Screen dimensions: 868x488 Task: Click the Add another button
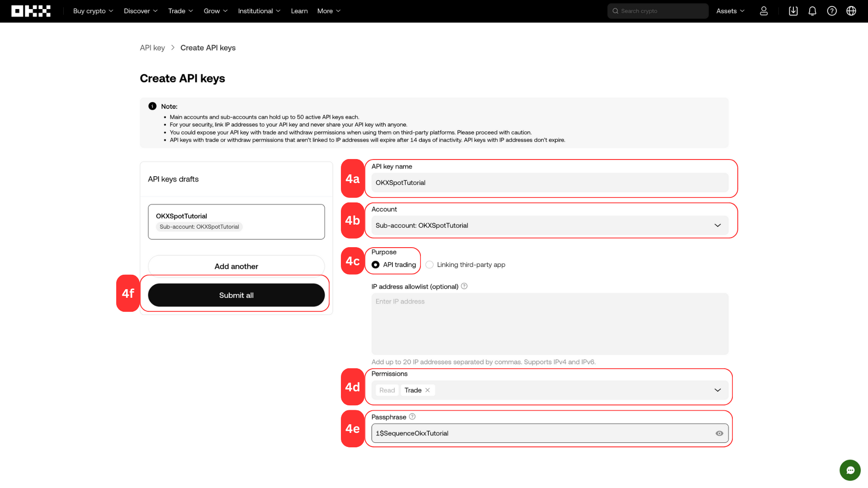[x=236, y=267]
